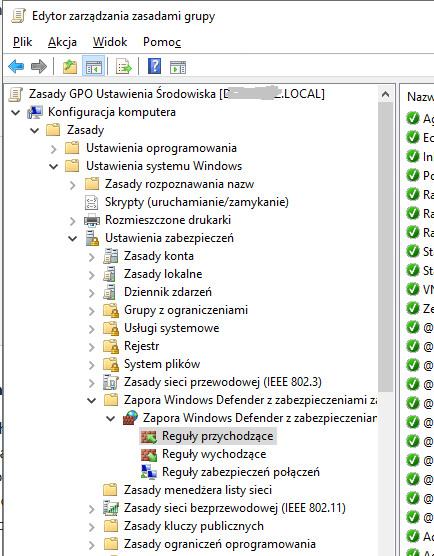Collapse Ustawienia systemu Windows node
Image resolution: width=434 pixels, height=556 pixels.
coord(54,167)
